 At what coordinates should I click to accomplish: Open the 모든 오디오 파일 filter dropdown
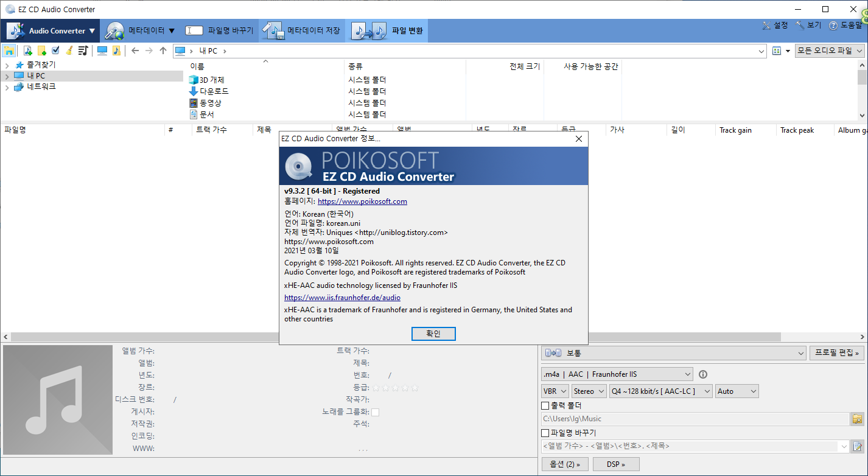tap(830, 51)
